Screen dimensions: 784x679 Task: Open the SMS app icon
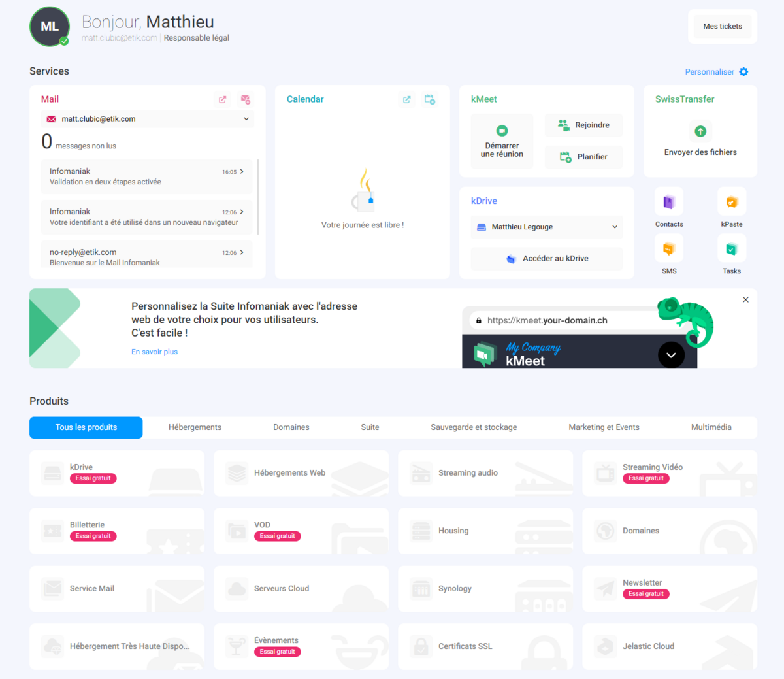(669, 249)
